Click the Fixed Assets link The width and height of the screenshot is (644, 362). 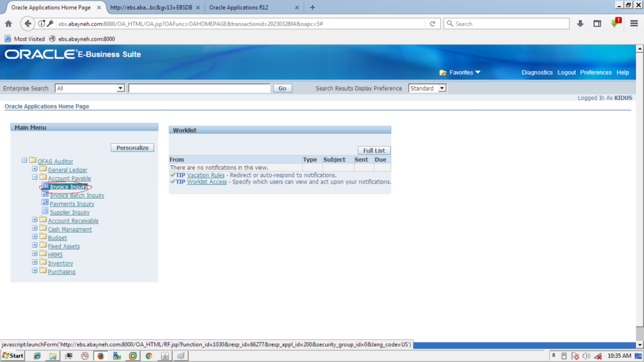64,246
